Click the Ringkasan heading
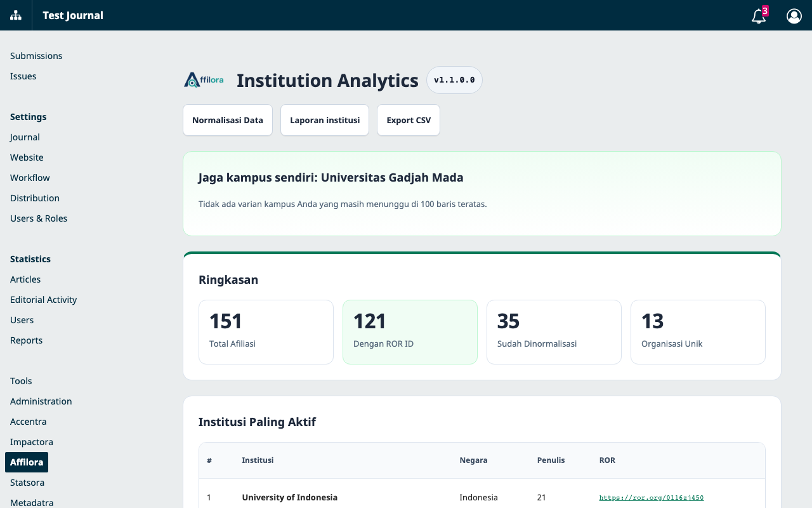812x508 pixels. click(x=228, y=280)
